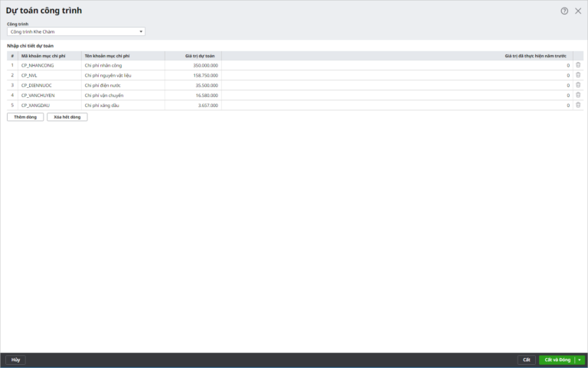This screenshot has height=368, width=588.
Task: Delete the CP_NVL row with trash icon
Action: coord(578,75)
